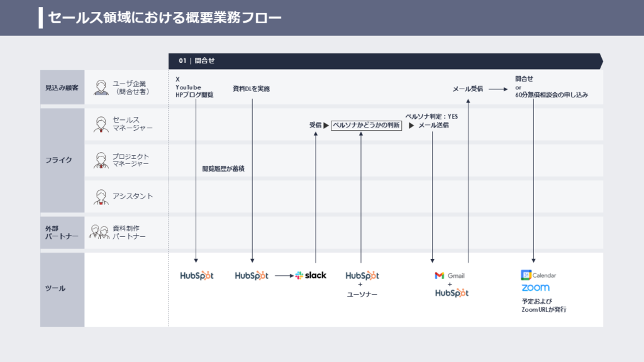The width and height of the screenshot is (644, 362).
Task: Click the Zoom logo
Action: tap(535, 288)
